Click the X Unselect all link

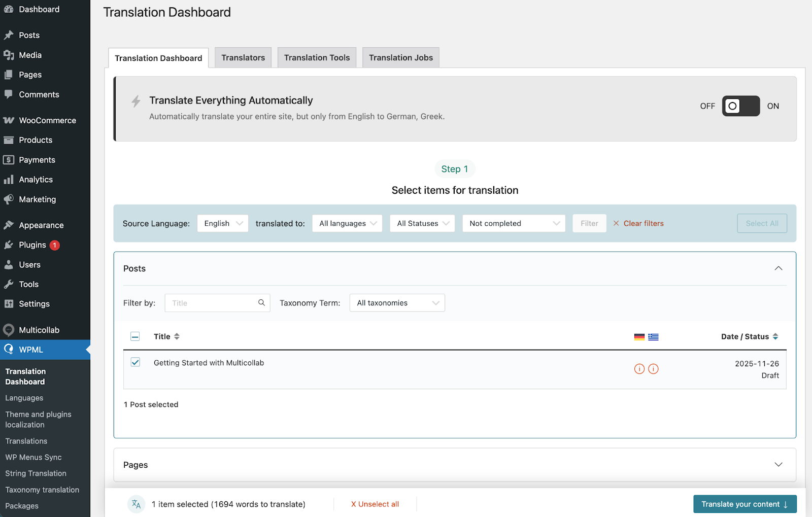(375, 504)
